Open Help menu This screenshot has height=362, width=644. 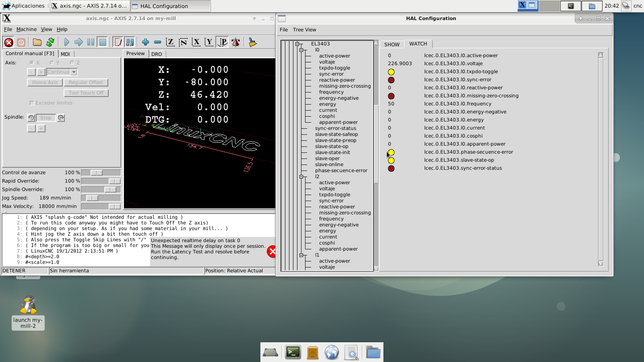(62, 29)
